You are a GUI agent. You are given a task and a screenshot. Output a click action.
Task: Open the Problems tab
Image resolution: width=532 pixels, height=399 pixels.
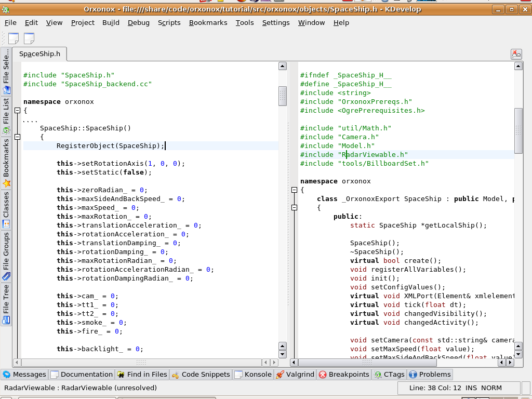[x=430, y=374]
